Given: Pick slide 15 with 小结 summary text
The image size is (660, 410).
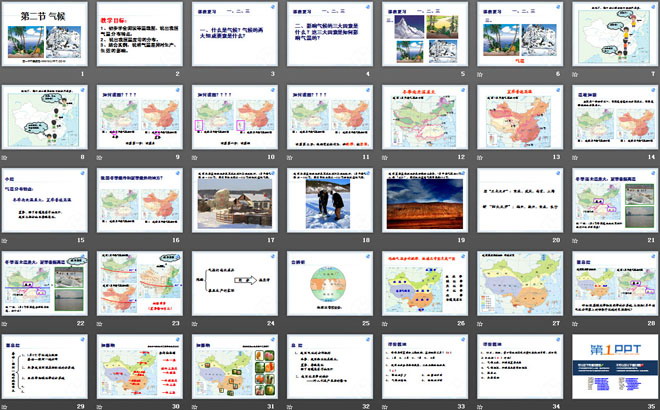Looking at the screenshot, I should [x=47, y=199].
